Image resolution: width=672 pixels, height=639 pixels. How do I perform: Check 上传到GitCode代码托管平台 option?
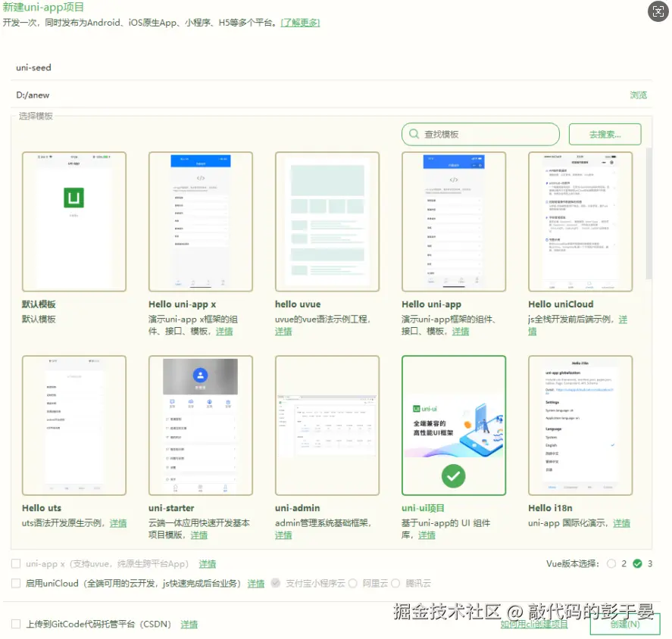[16, 624]
